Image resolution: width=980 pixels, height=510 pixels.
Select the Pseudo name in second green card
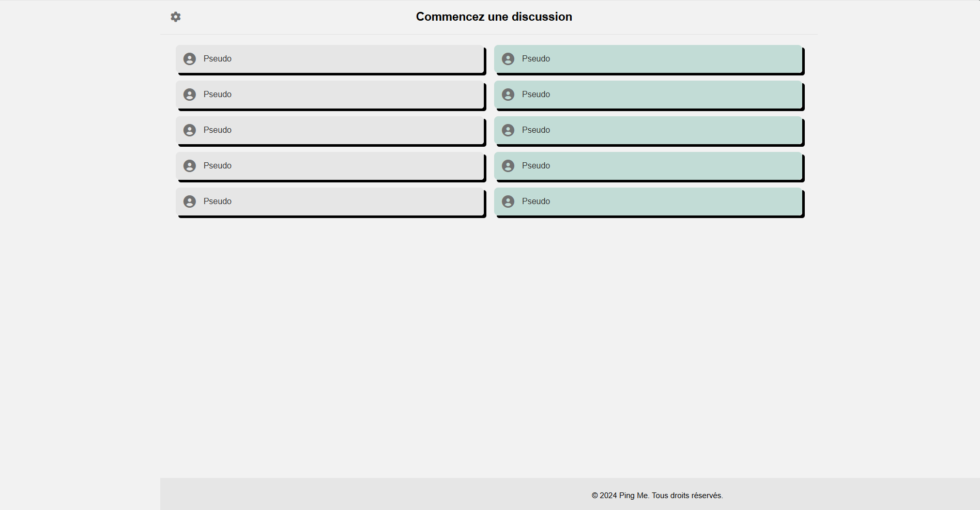click(535, 95)
